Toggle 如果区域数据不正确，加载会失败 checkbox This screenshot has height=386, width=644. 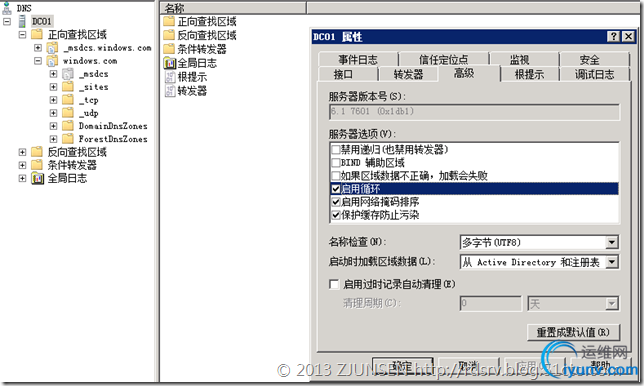tap(336, 176)
